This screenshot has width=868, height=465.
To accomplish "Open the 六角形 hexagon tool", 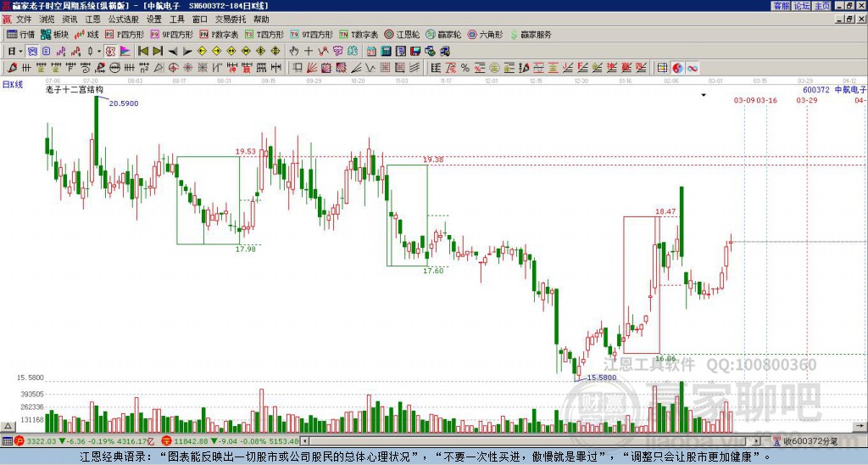I will click(485, 34).
